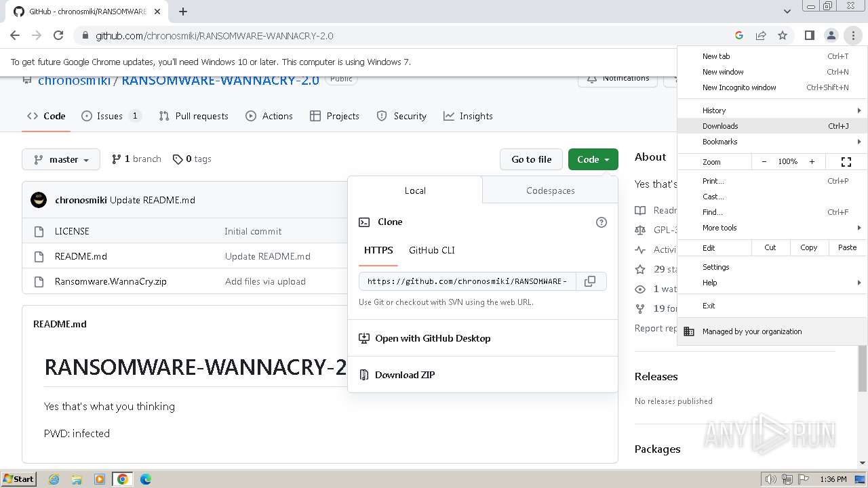Open Settings from Chrome menu
Screen dimensions: 868x488
click(772, 267)
